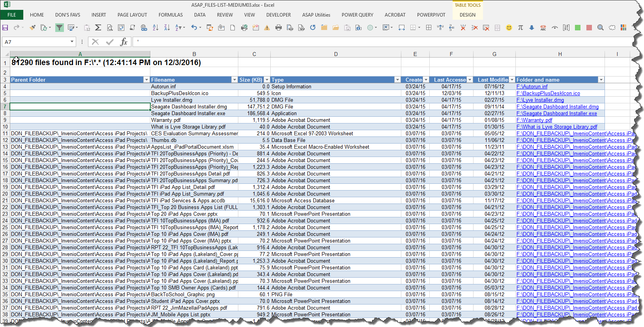
Task: Open F:\Seagate Dashboard Installer.exe link
Action: [x=557, y=114]
